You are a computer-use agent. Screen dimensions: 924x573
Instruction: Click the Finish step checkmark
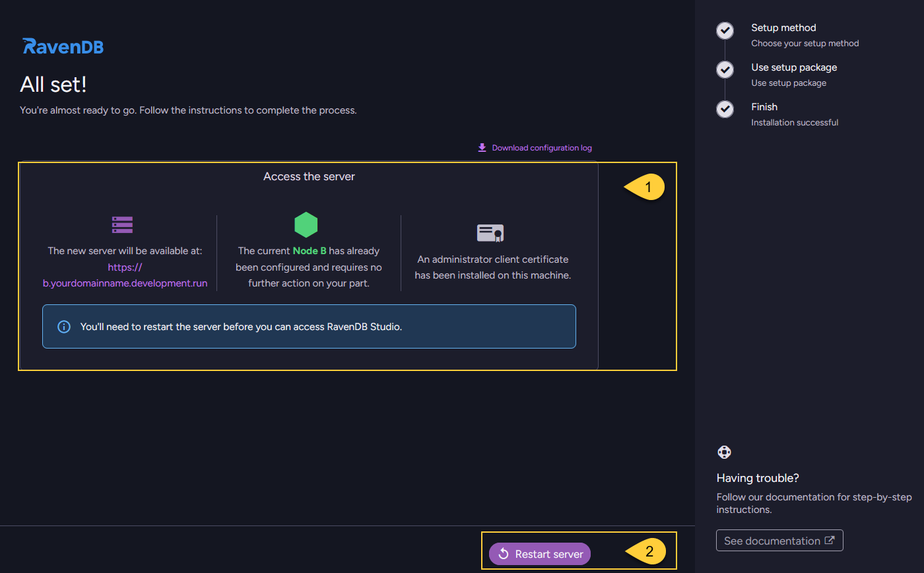point(725,110)
